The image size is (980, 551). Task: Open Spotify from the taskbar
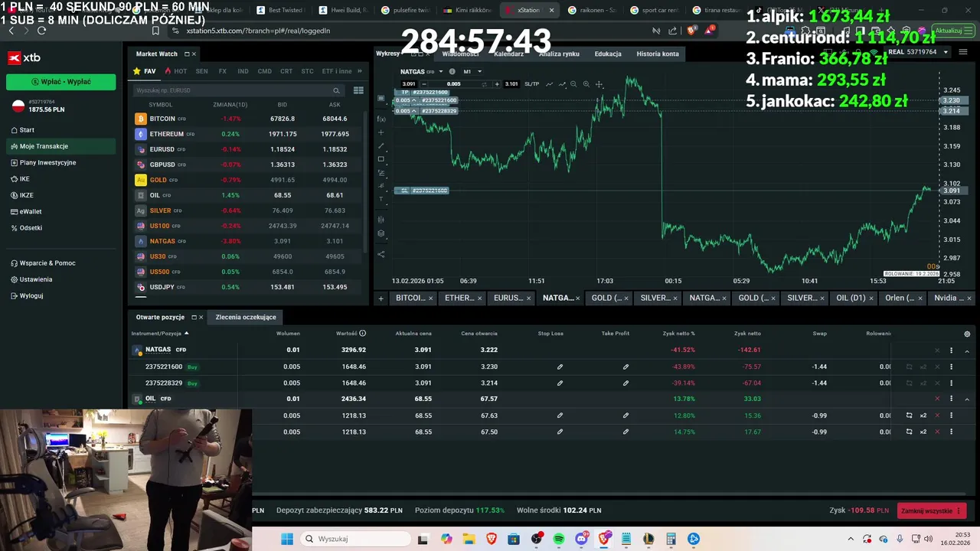pyautogui.click(x=559, y=539)
